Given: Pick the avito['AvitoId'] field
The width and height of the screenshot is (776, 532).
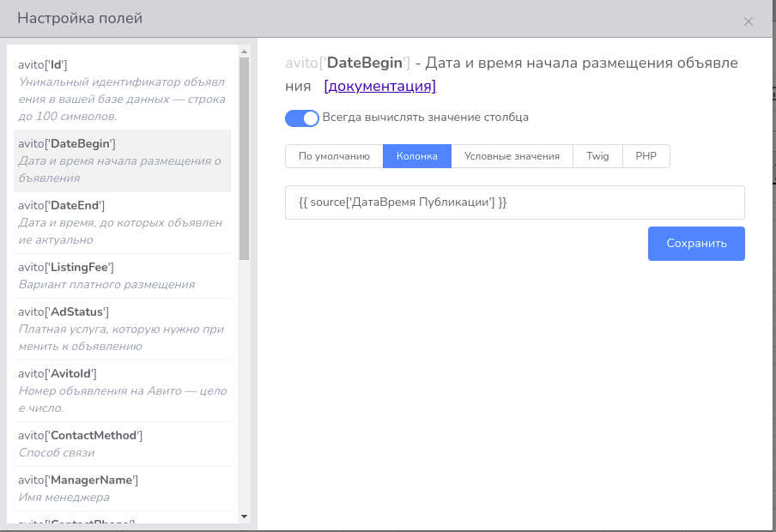Looking at the screenshot, I should tap(122, 391).
